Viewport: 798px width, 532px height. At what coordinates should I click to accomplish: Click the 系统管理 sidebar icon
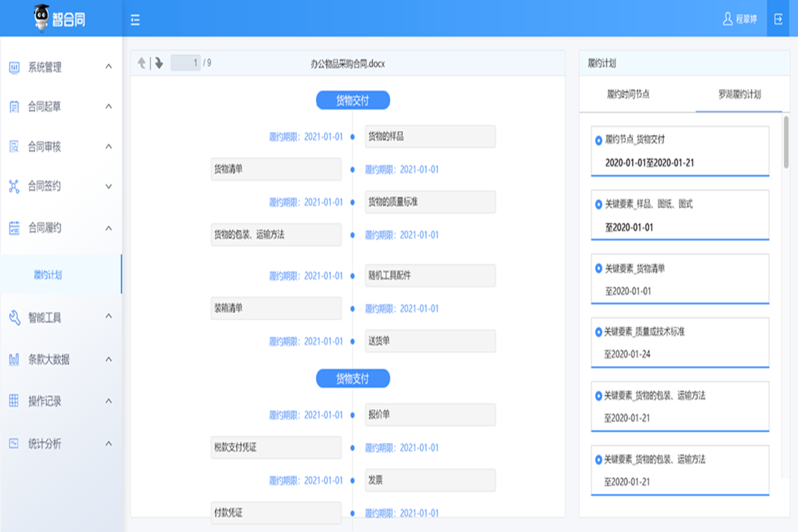pos(14,67)
